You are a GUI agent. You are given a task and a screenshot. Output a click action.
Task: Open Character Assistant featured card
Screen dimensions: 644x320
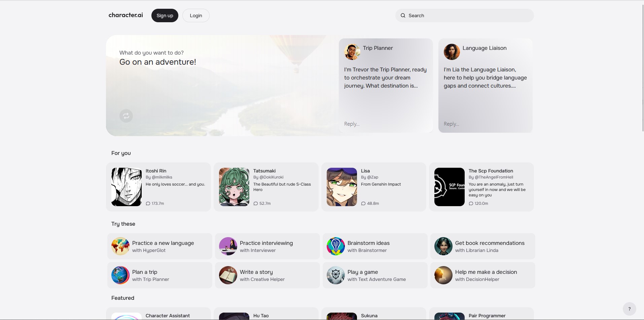(x=158, y=314)
